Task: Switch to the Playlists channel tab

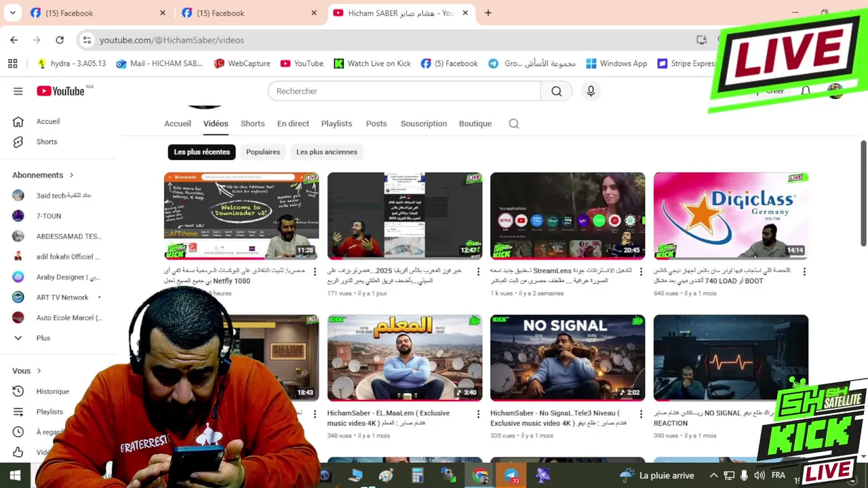Action: point(336,123)
